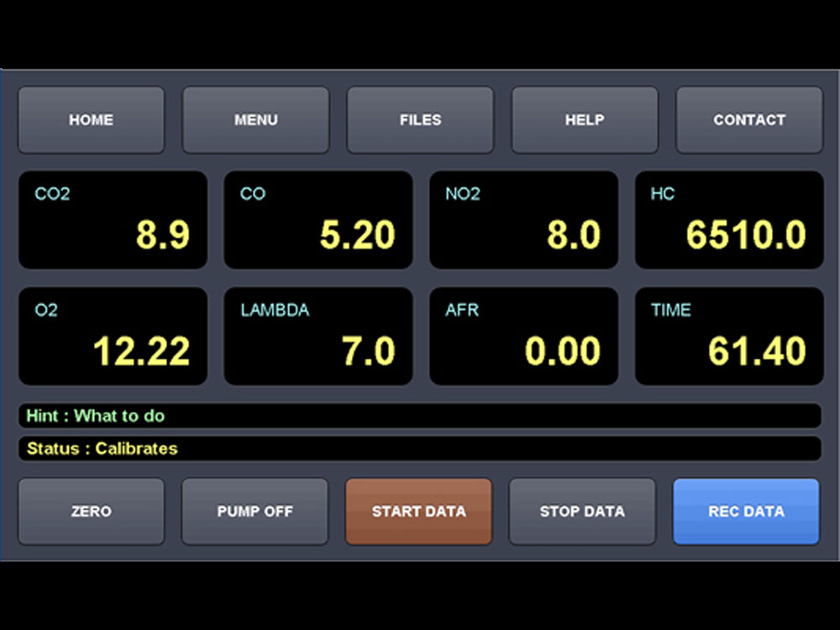Select the TIME display panel

click(729, 336)
